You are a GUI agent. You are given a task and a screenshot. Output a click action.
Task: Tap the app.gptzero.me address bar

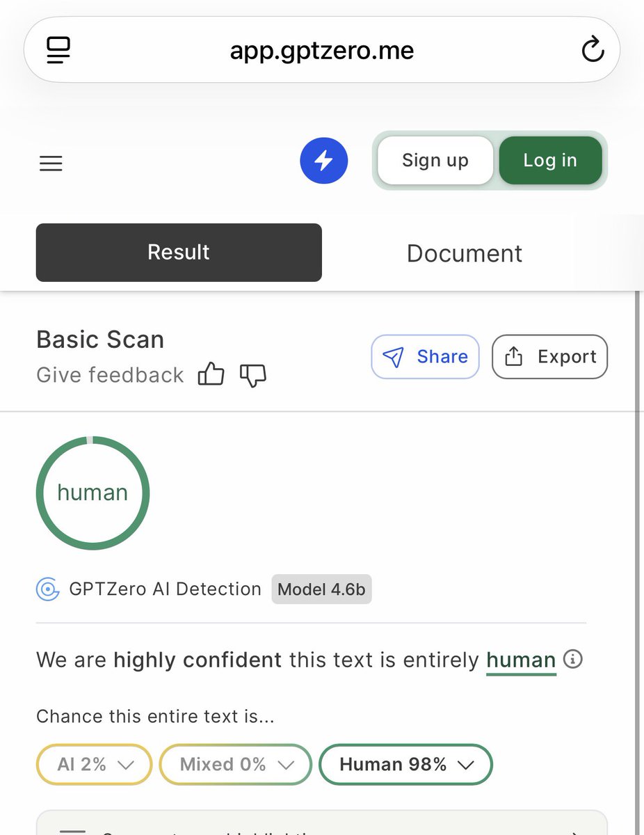coord(322,50)
